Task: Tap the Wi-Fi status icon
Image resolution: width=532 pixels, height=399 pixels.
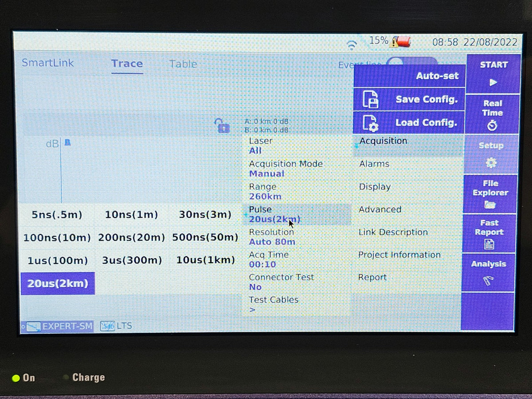Action: 352,44
